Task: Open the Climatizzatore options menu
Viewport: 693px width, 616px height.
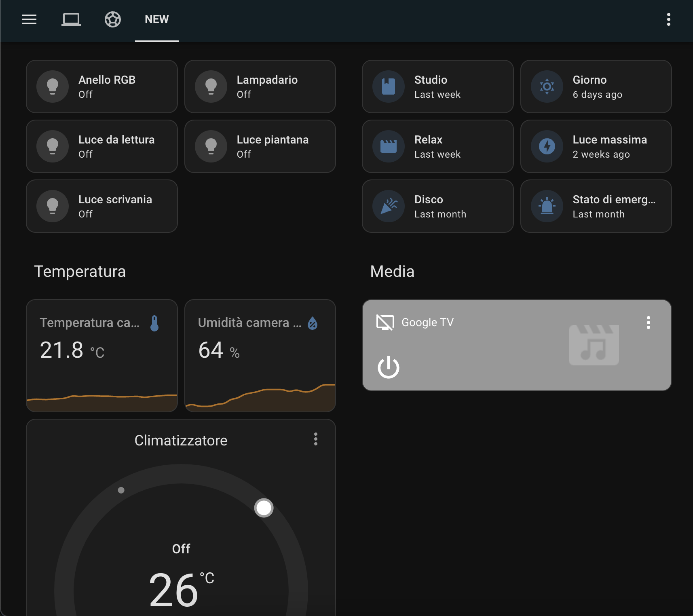Action: point(315,439)
